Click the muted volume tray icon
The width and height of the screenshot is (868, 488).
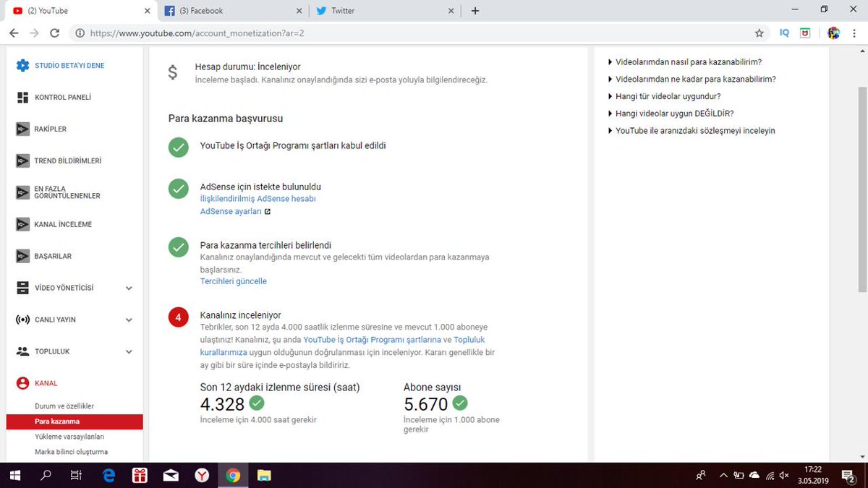click(786, 475)
